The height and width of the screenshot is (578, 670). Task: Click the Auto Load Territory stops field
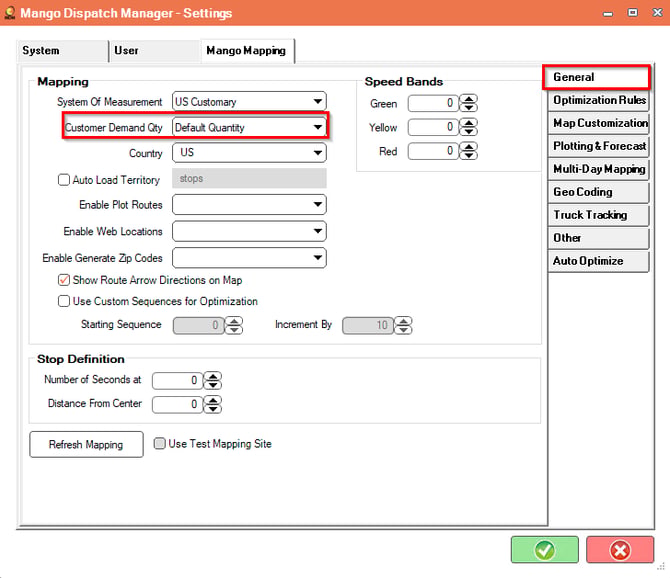pyautogui.click(x=249, y=179)
